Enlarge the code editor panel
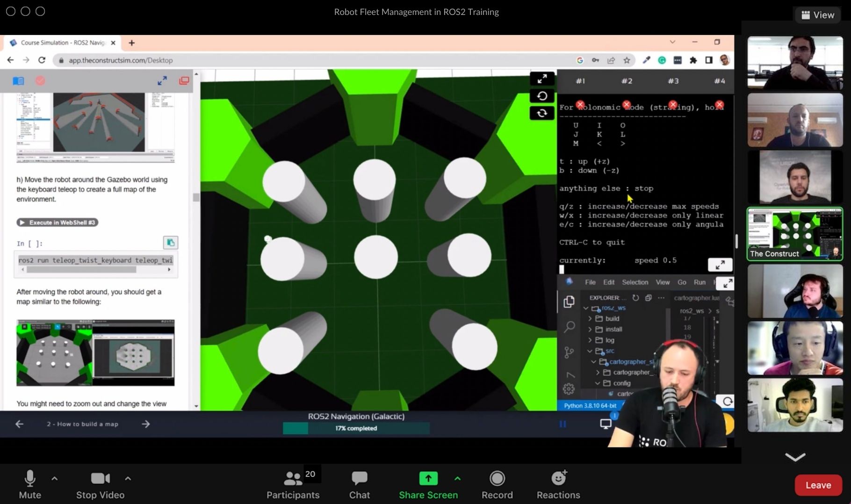Image resolution: width=851 pixels, height=504 pixels. 727,283
